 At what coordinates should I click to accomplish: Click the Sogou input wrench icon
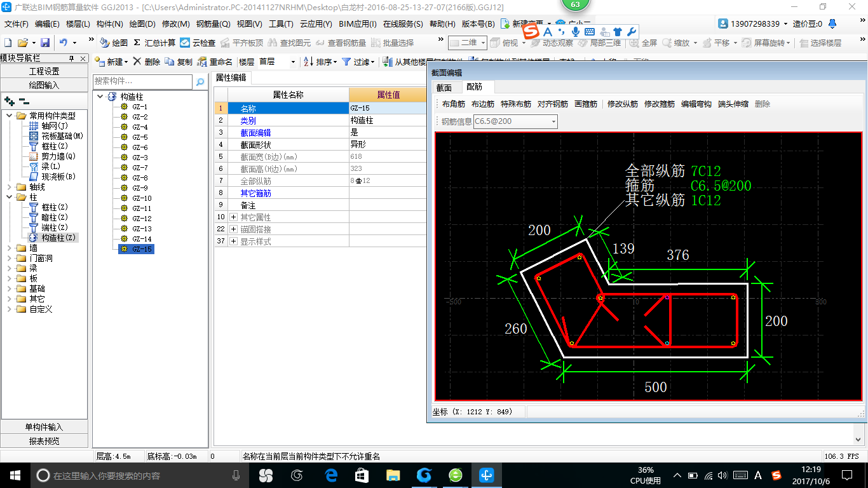[x=630, y=32]
